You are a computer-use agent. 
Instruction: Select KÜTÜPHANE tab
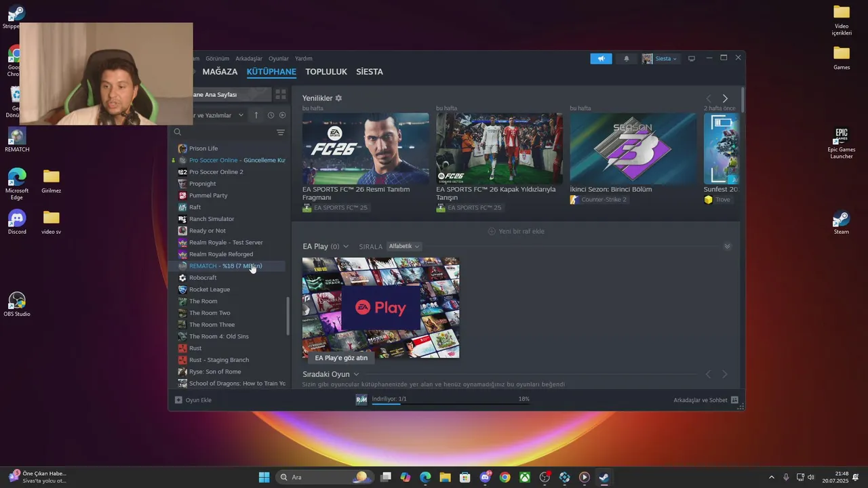point(271,72)
